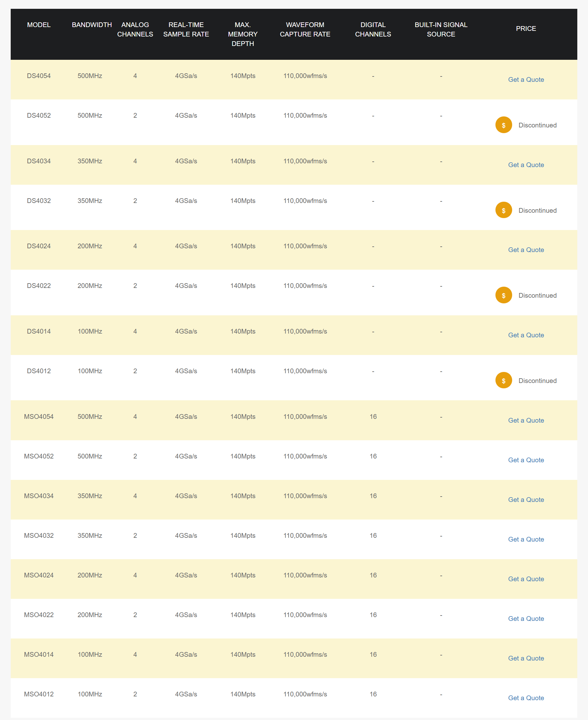Click Get a Quote for MSO4024
The height and width of the screenshot is (720, 588).
click(526, 579)
